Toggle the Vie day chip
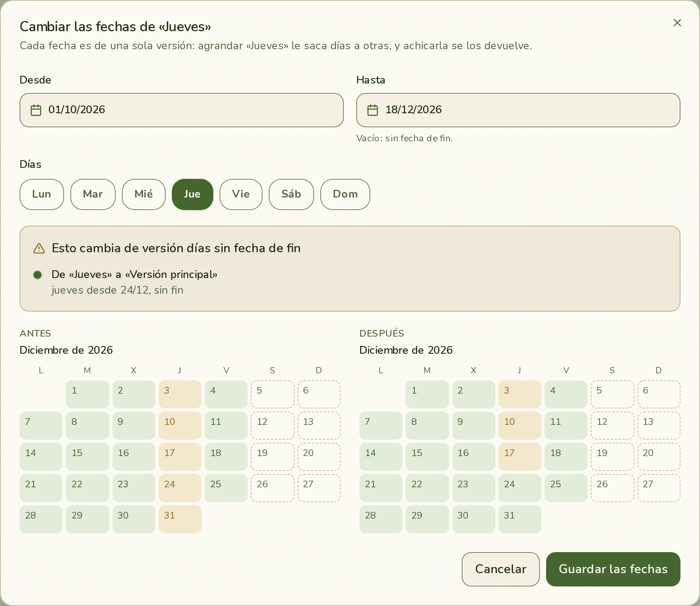Image resolution: width=700 pixels, height=606 pixels. point(241,194)
